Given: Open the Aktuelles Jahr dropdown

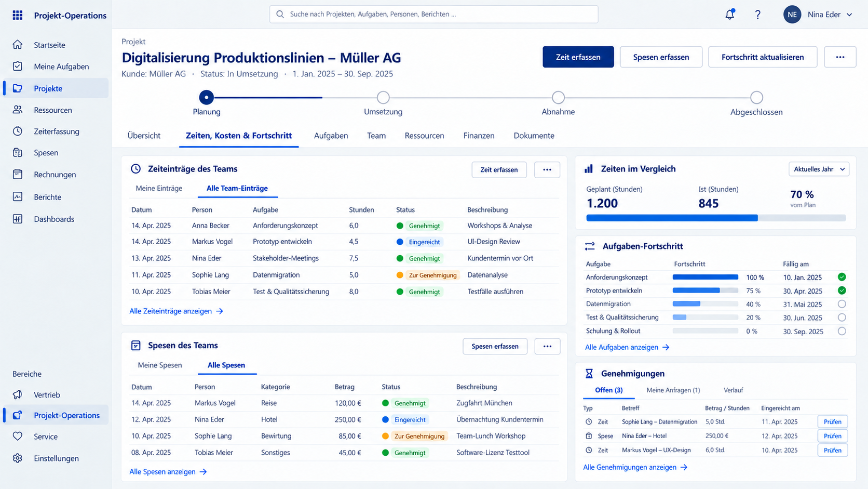Looking at the screenshot, I should point(819,169).
